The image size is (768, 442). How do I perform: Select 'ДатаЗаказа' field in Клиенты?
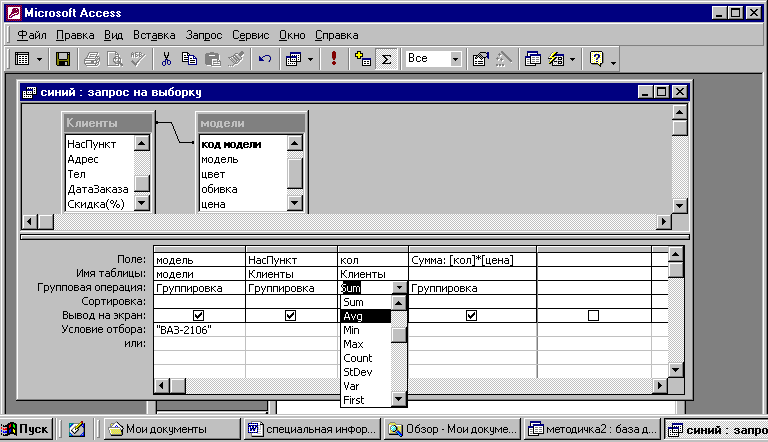[x=100, y=189]
